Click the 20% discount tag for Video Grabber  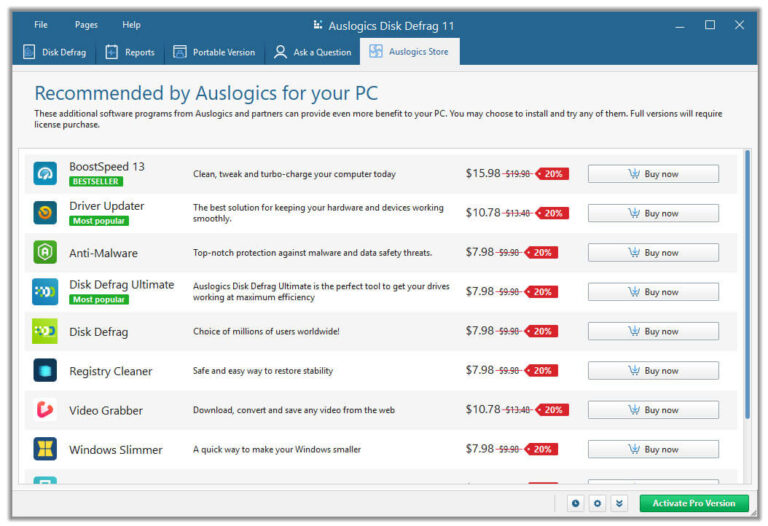click(x=552, y=410)
